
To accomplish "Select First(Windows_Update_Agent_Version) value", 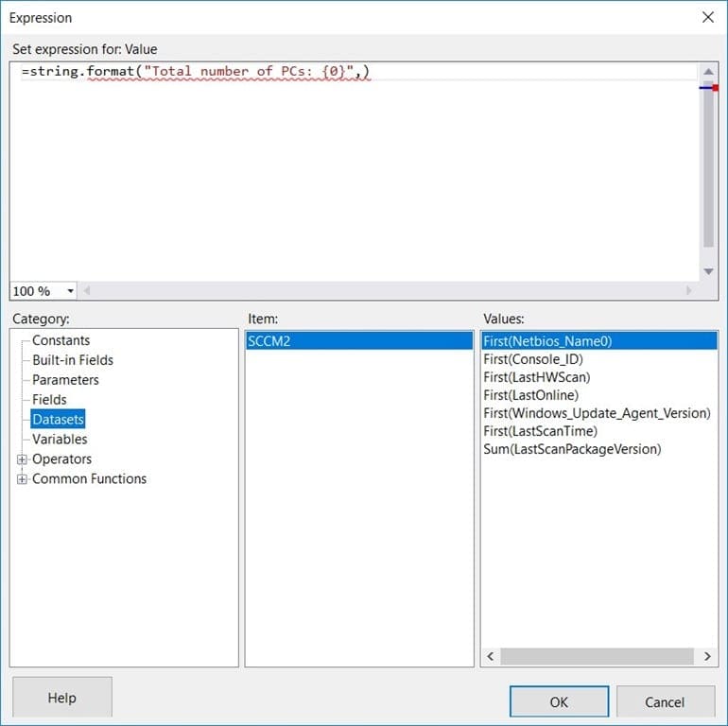I will (597, 413).
